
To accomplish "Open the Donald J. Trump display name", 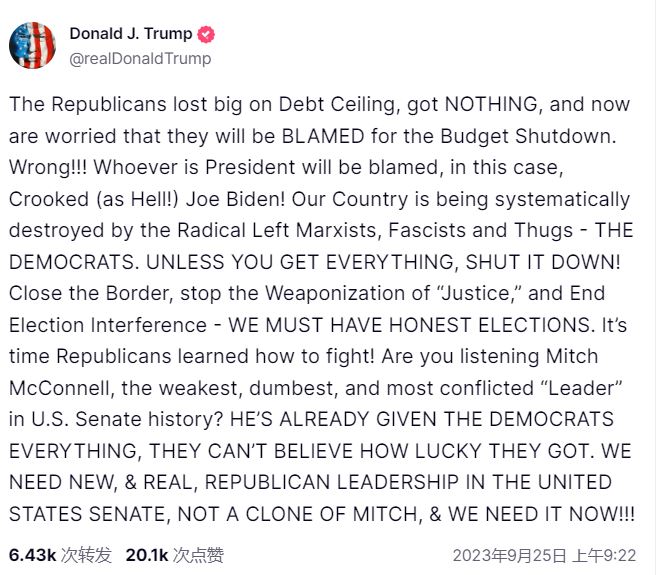I will 131,34.
